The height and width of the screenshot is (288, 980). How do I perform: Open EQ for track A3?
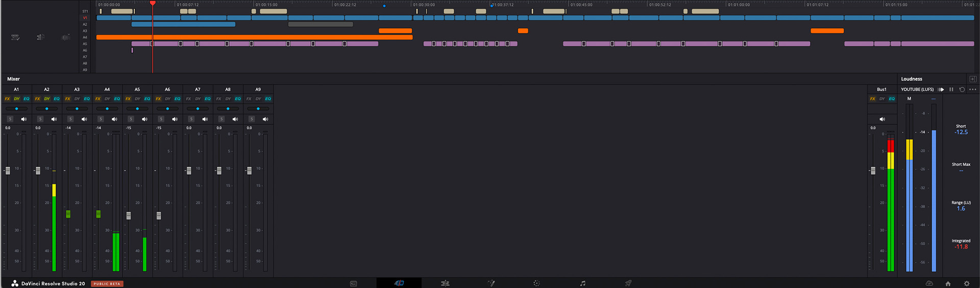(87, 99)
